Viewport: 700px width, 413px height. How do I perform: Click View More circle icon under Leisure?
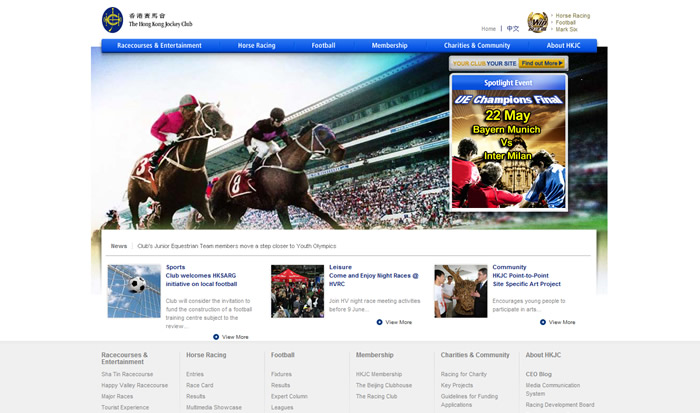379,322
